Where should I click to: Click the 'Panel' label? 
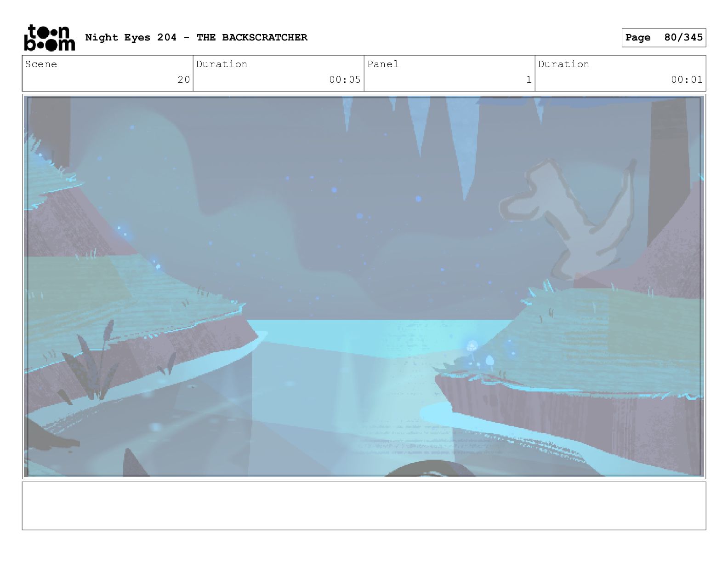(383, 64)
